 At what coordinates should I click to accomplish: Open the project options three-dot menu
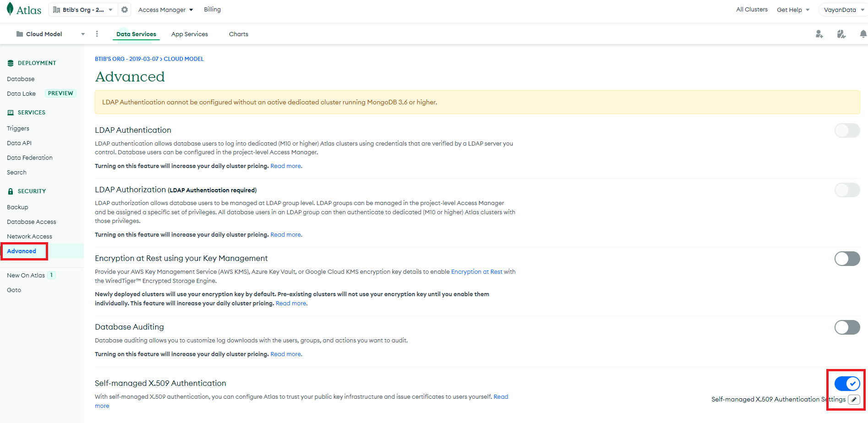pyautogui.click(x=97, y=34)
